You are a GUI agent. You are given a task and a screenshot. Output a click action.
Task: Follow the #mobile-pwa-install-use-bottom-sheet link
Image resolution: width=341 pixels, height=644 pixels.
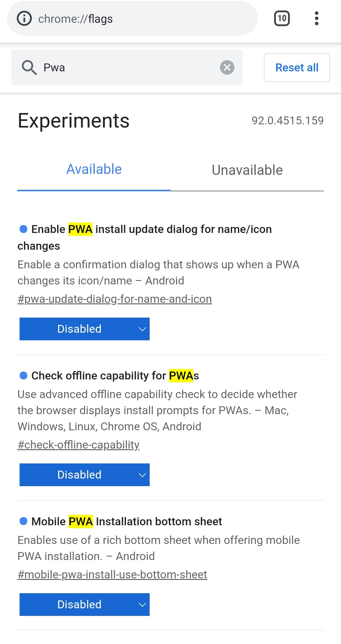(x=112, y=575)
